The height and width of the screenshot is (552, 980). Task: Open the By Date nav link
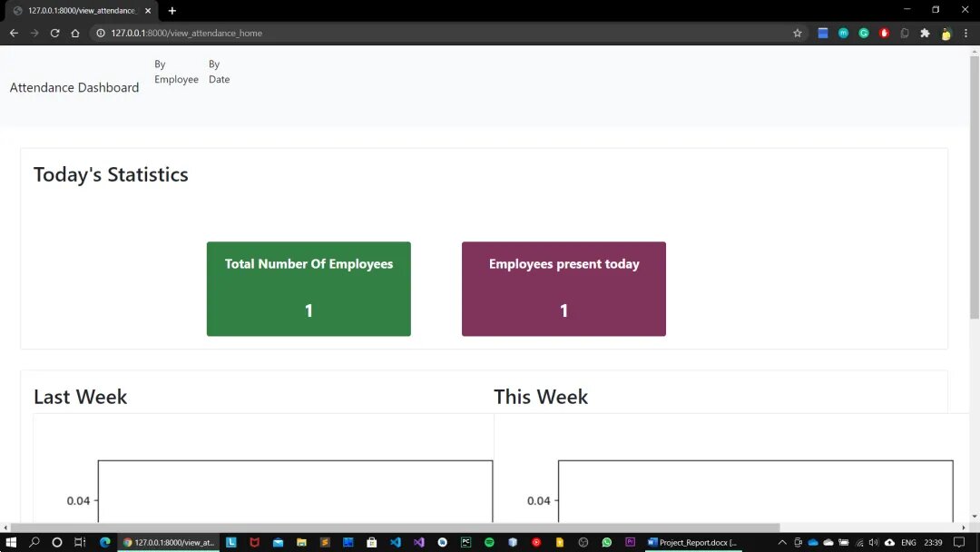coord(219,72)
